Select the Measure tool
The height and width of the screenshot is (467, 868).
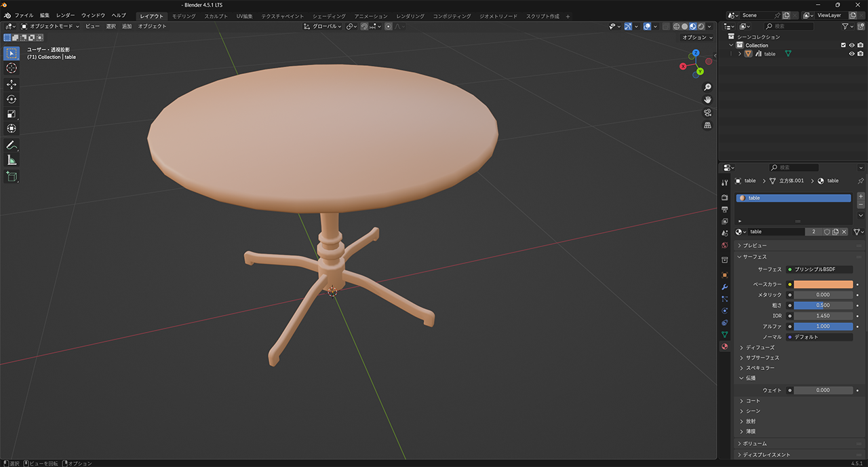[12, 160]
